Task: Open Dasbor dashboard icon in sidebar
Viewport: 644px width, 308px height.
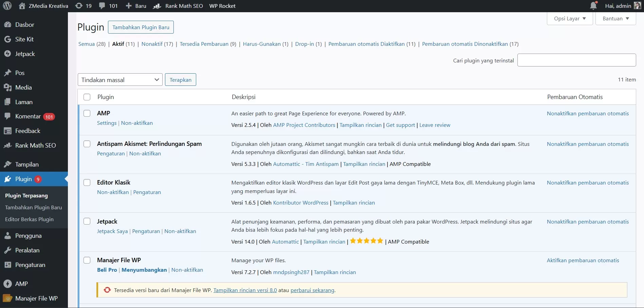Action: 7,25
